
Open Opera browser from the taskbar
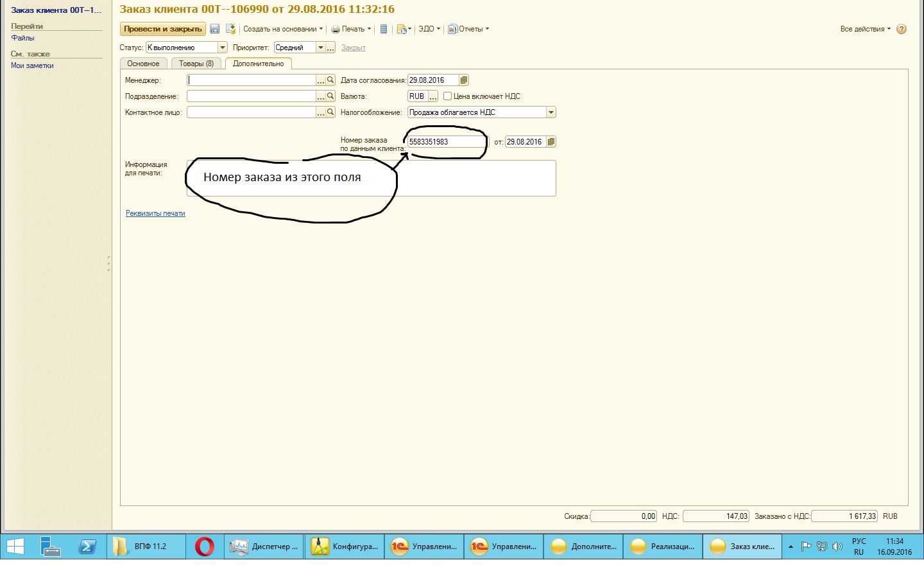point(205,547)
